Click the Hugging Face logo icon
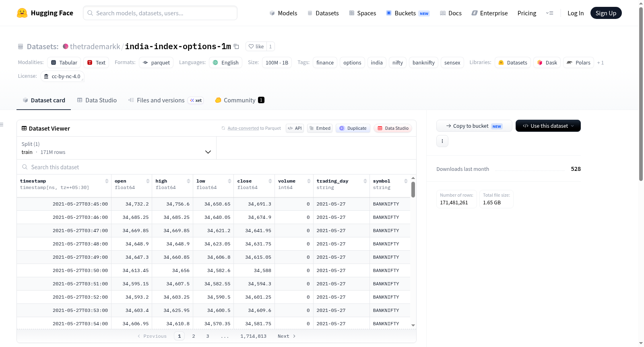This screenshot has width=644, height=347. tap(22, 13)
